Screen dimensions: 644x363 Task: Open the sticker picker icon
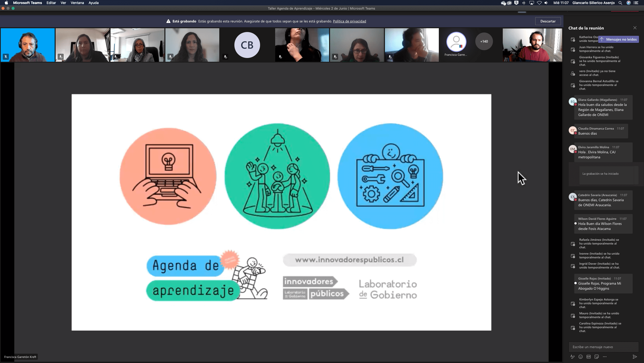tap(597, 357)
